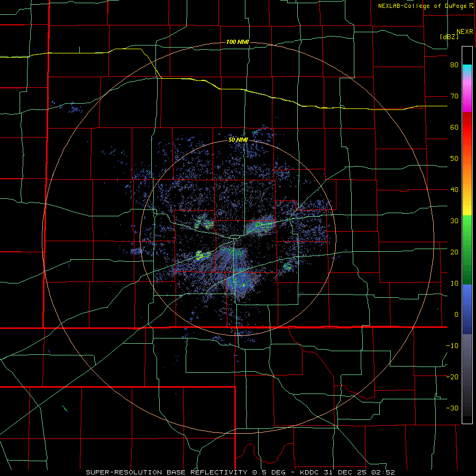Click the 50 value on the dBZ scale
Viewport: 476px width, 476px height.
pyautogui.click(x=454, y=159)
